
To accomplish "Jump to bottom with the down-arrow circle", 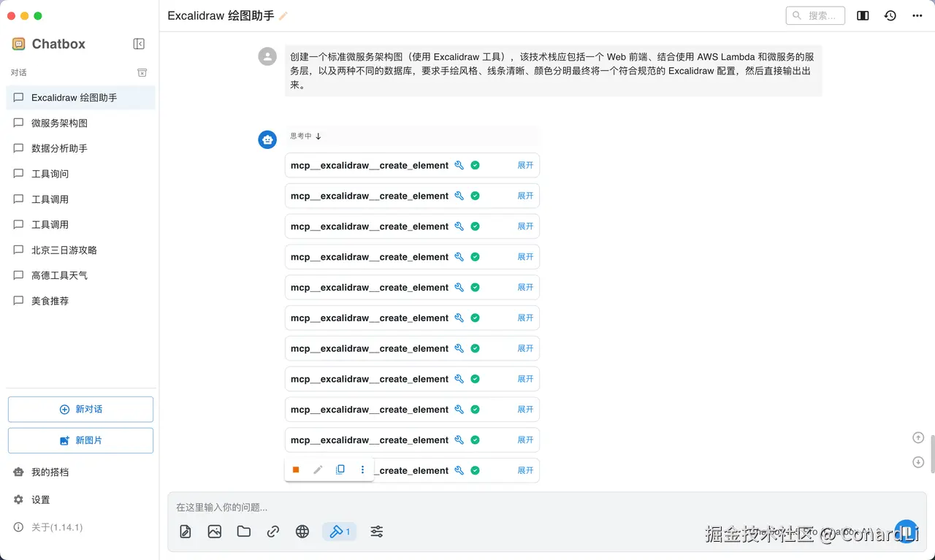I will coord(918,461).
